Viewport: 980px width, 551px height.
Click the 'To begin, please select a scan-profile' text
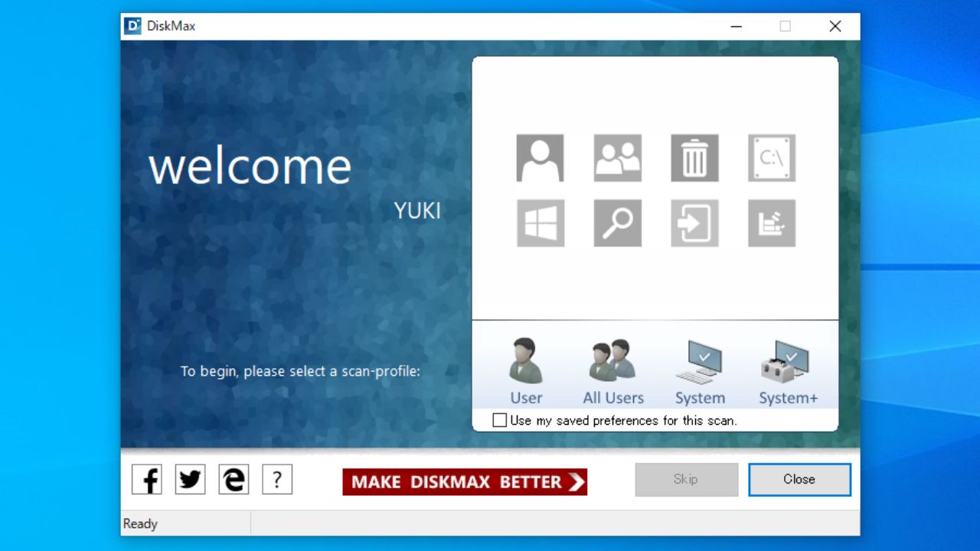(x=300, y=372)
